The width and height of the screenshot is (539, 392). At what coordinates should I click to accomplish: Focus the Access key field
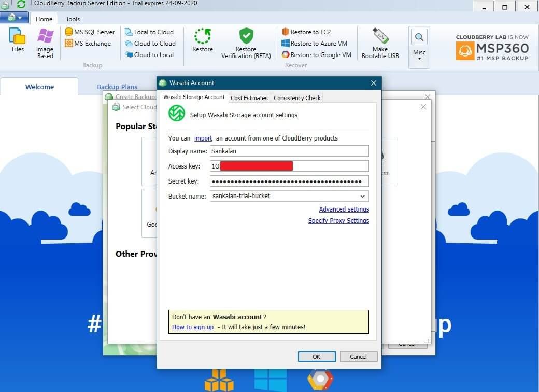point(289,166)
